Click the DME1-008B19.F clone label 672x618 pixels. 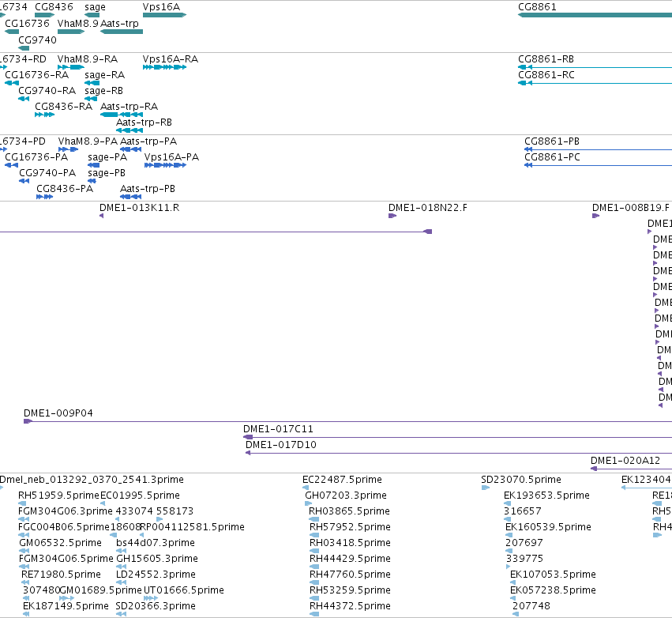coord(631,208)
